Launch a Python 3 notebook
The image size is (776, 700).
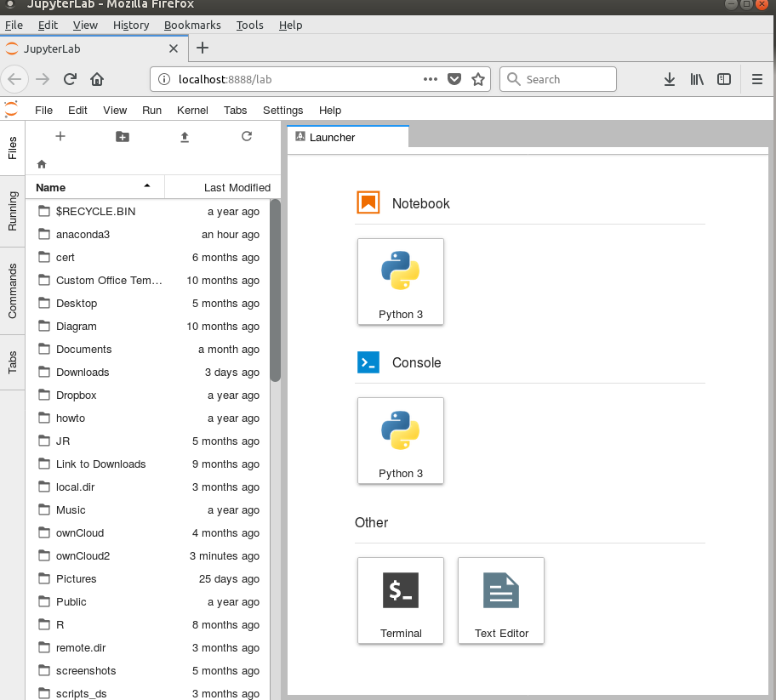click(401, 282)
